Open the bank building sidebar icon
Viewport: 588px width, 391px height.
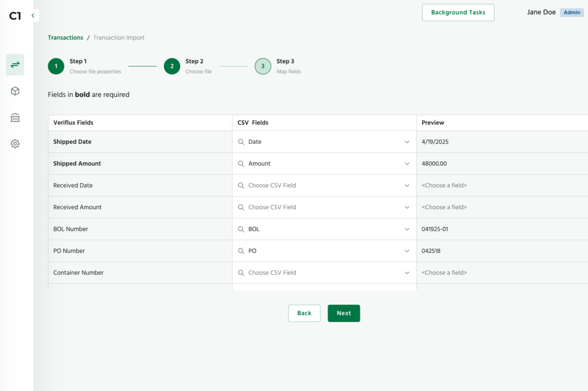coord(15,117)
